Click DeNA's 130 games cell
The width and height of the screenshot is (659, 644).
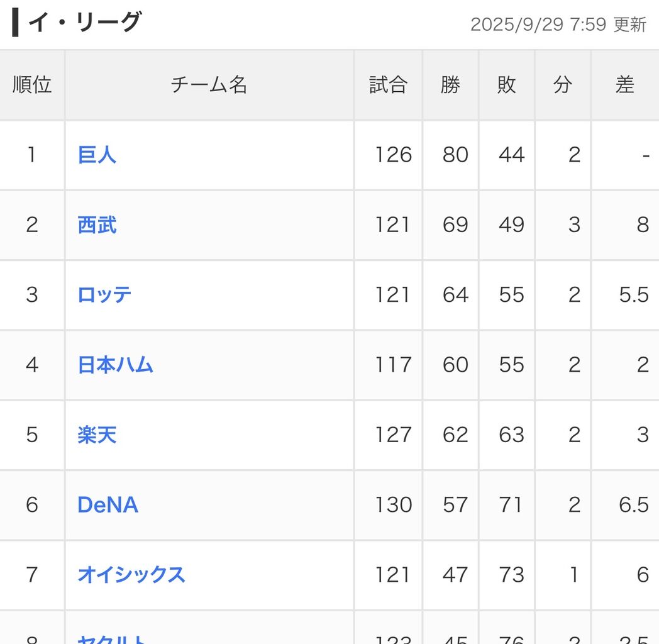(x=394, y=504)
